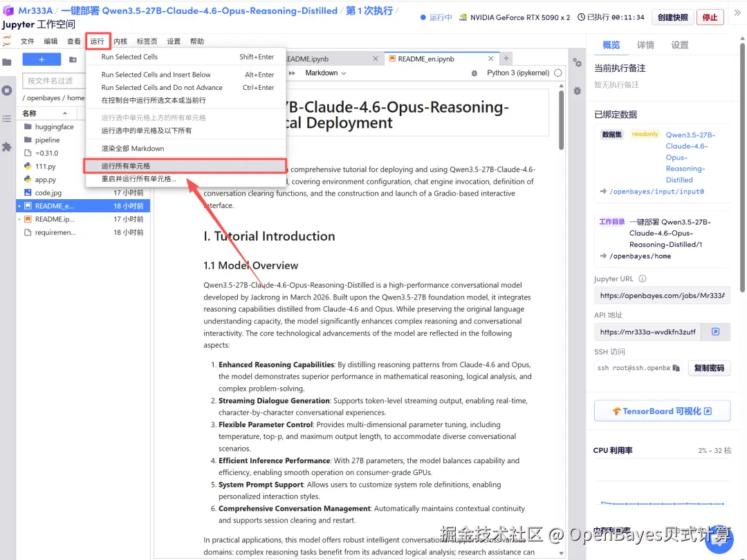
Task: Click the 第 1 次执行 breadcrumb
Action: pyautogui.click(x=369, y=10)
